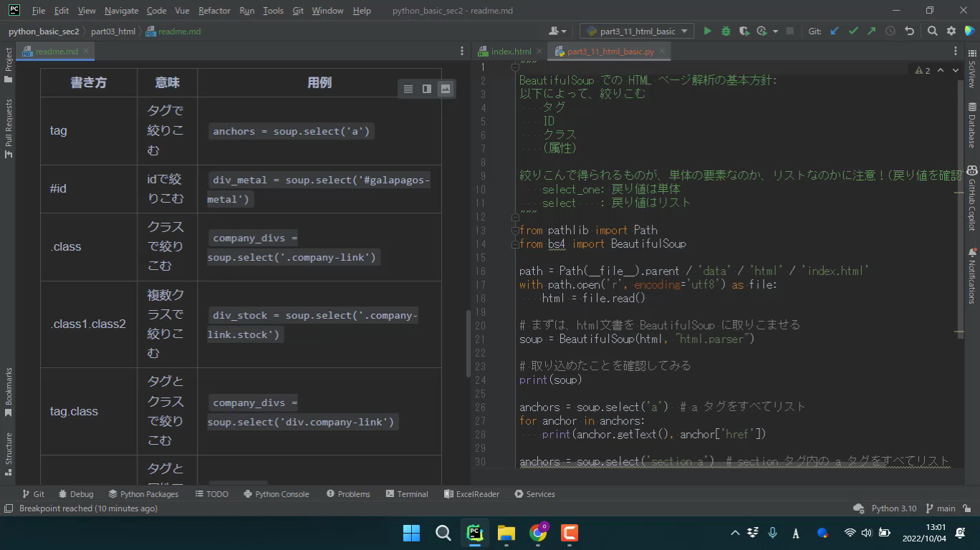The width and height of the screenshot is (980, 550).
Task: Click the Git update project arrow
Action: (835, 32)
